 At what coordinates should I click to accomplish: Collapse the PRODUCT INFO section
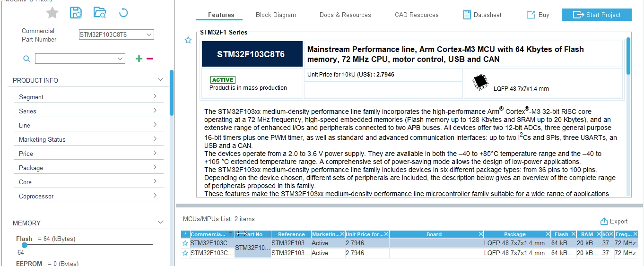[x=160, y=80]
